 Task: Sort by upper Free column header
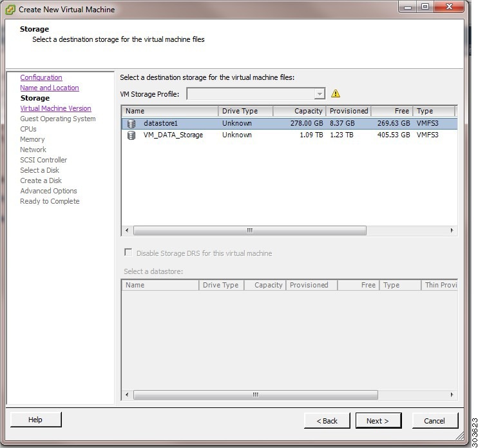392,111
